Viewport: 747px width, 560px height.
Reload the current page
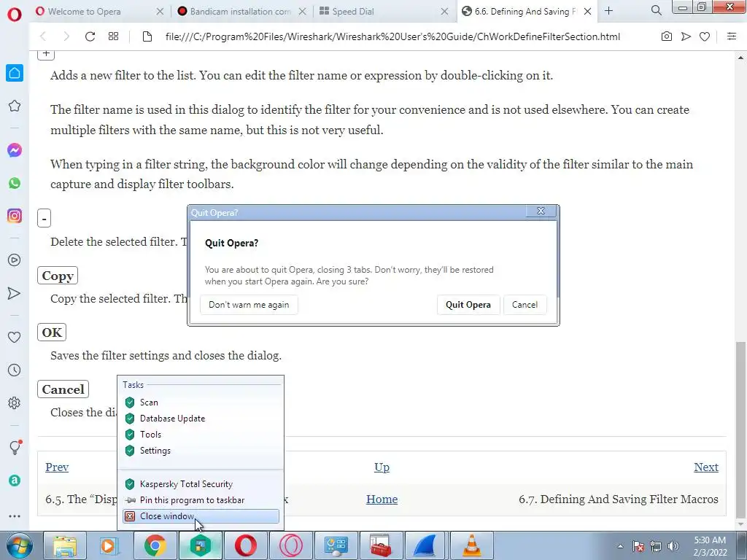point(90,36)
